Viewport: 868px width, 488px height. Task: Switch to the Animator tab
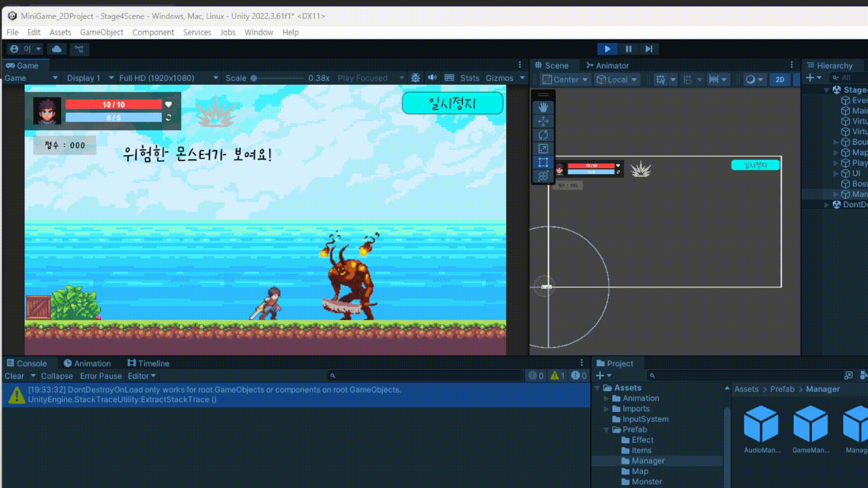[607, 66]
